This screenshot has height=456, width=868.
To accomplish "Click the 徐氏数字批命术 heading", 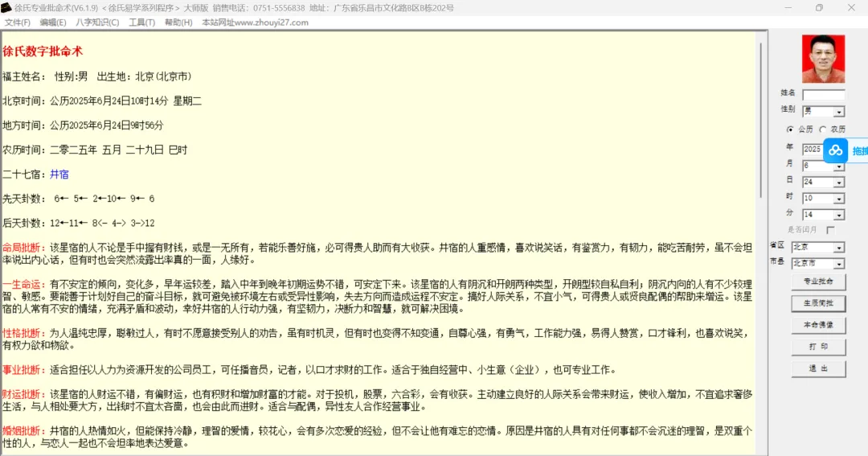I will [43, 51].
